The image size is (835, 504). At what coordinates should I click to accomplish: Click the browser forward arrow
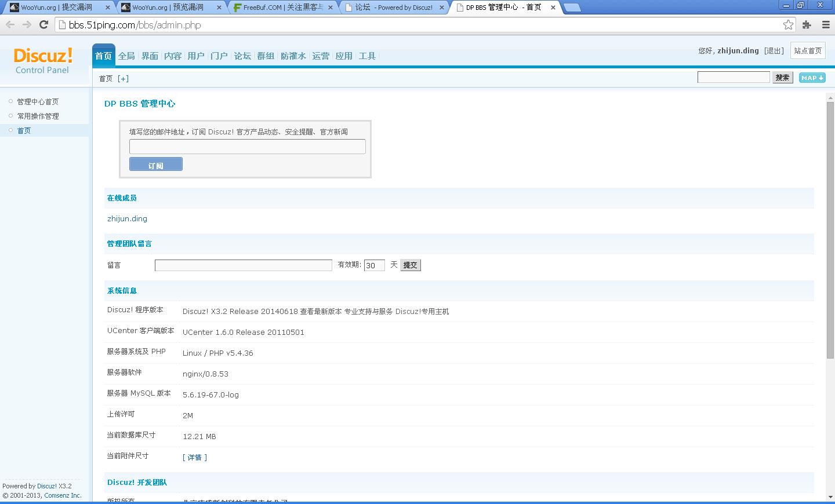click(x=27, y=24)
